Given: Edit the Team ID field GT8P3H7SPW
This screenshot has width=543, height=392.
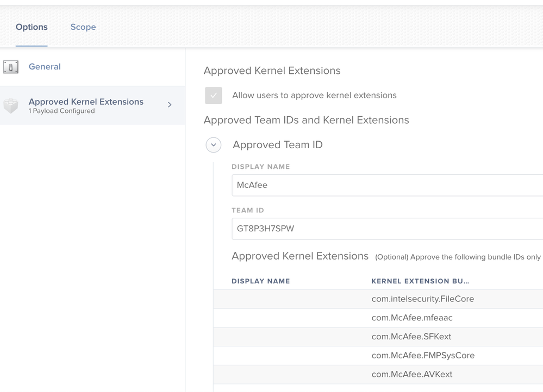Looking at the screenshot, I should point(387,229).
